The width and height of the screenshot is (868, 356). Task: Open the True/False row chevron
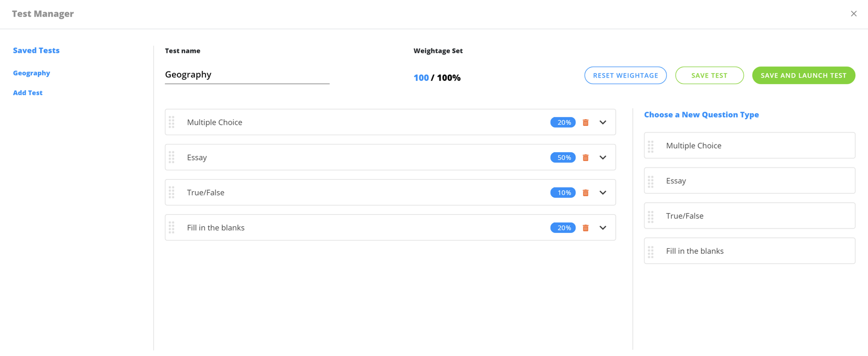[603, 193]
